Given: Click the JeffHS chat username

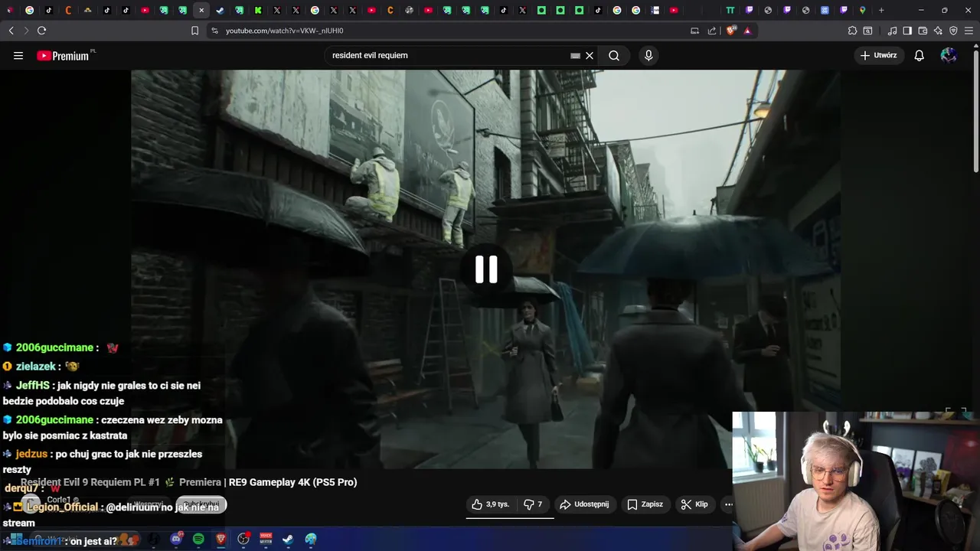Looking at the screenshot, I should point(33,385).
